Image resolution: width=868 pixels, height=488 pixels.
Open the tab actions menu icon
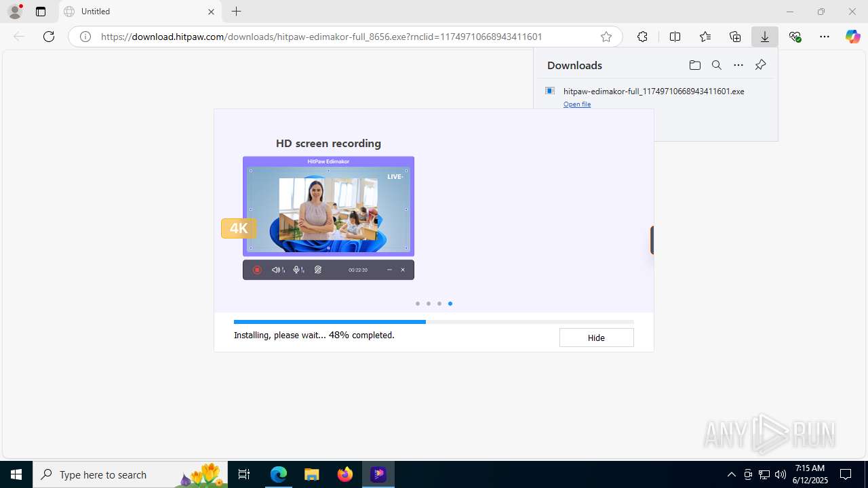click(41, 12)
